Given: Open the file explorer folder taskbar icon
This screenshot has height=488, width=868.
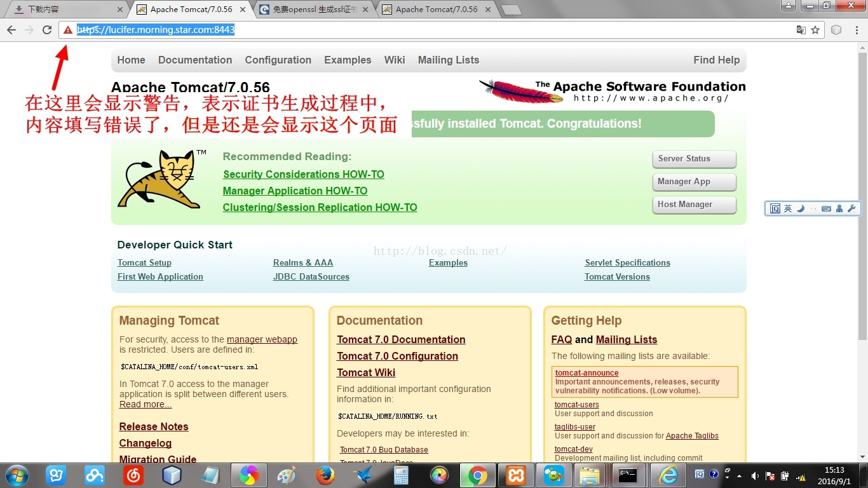Looking at the screenshot, I should [590, 475].
